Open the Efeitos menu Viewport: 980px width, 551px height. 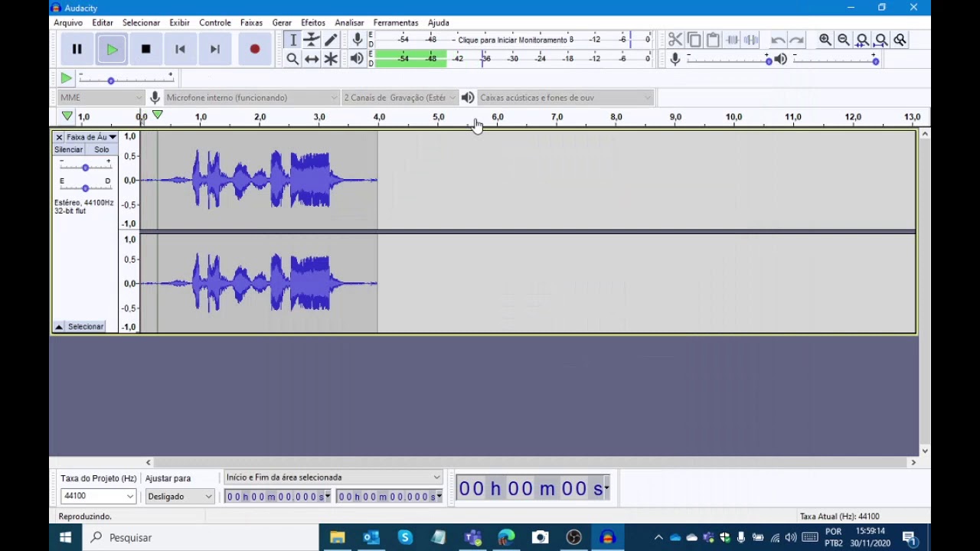pos(313,23)
